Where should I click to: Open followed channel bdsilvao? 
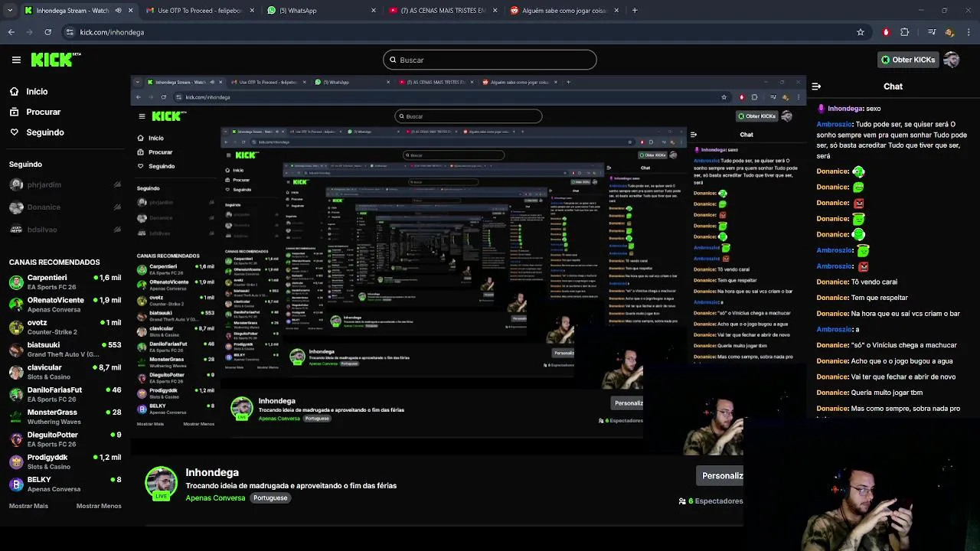point(65,230)
